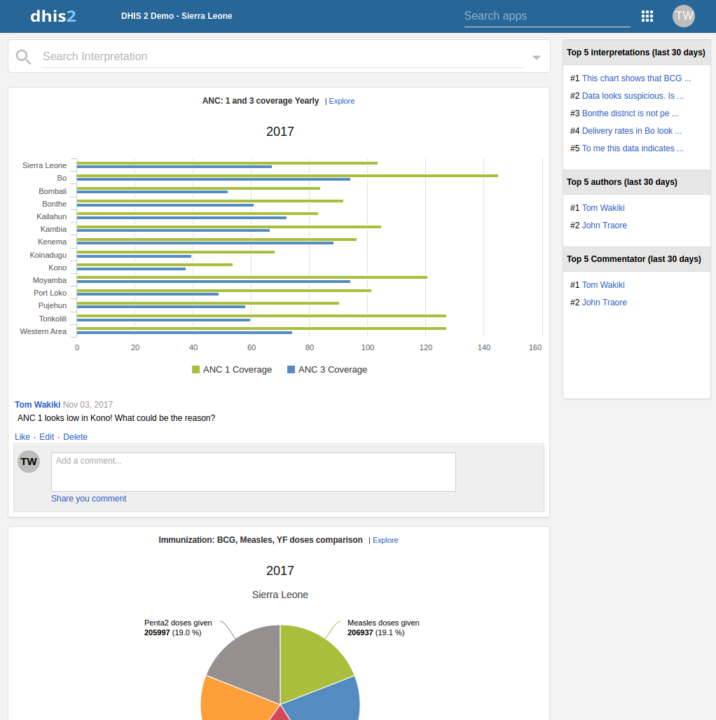The height and width of the screenshot is (720, 716).
Task: Edit the ANC 1 Kono interpretation
Action: 46,437
